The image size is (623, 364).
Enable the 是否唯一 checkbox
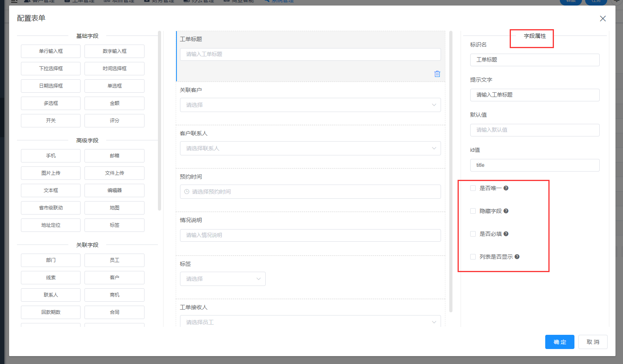[473, 188]
